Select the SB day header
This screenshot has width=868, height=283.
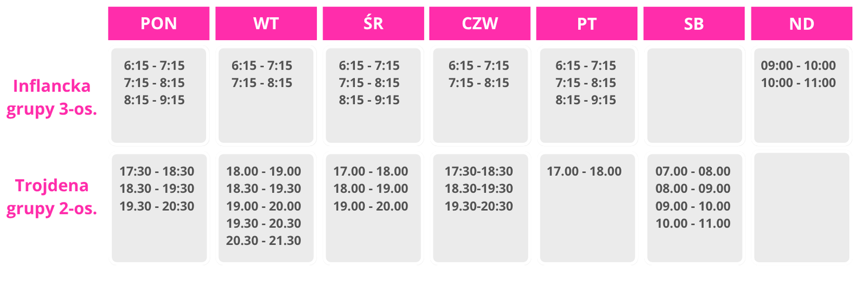coord(694,23)
